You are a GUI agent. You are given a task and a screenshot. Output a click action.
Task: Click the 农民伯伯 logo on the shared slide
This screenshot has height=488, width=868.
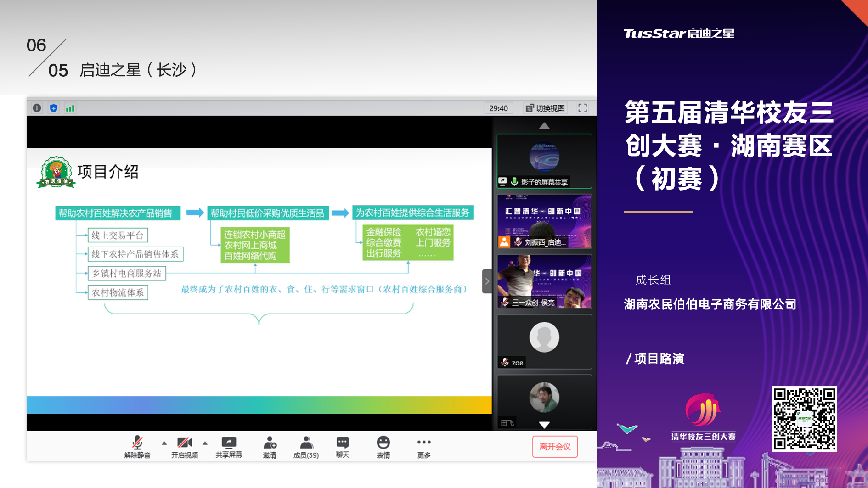(56, 173)
